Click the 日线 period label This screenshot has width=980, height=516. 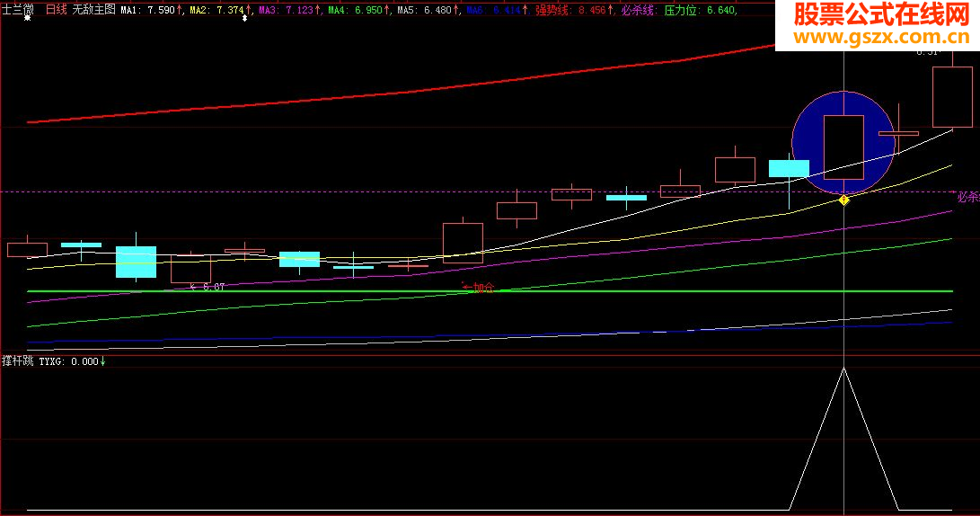57,9
